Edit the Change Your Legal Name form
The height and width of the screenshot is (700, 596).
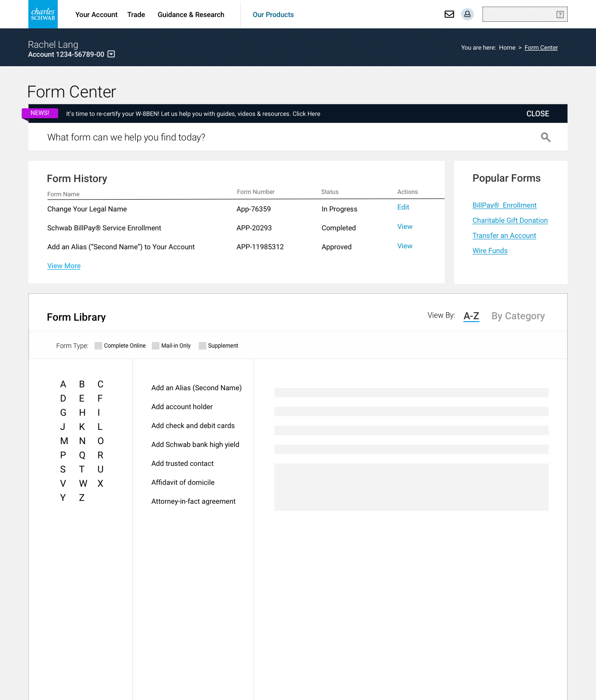coord(403,207)
